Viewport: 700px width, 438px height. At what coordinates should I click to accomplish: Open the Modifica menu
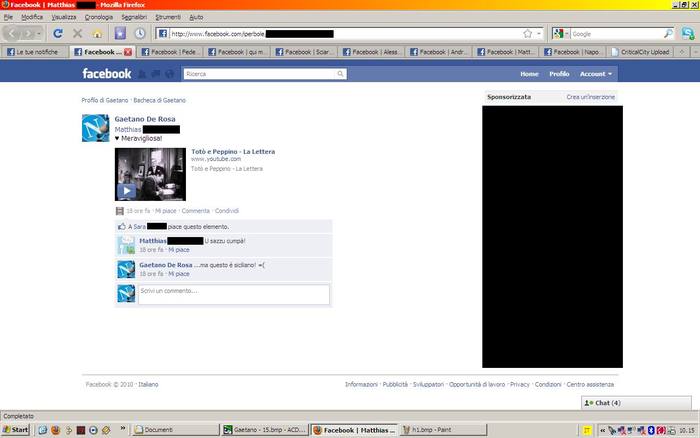[x=32, y=17]
